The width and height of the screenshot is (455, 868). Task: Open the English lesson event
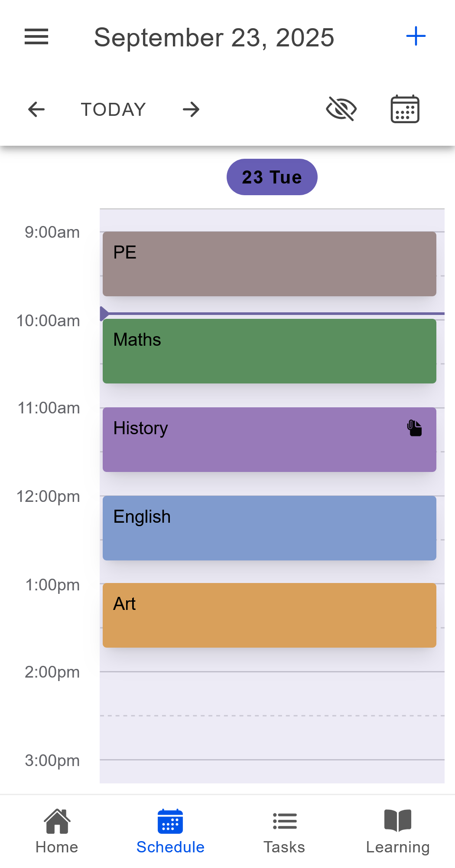[x=270, y=527]
